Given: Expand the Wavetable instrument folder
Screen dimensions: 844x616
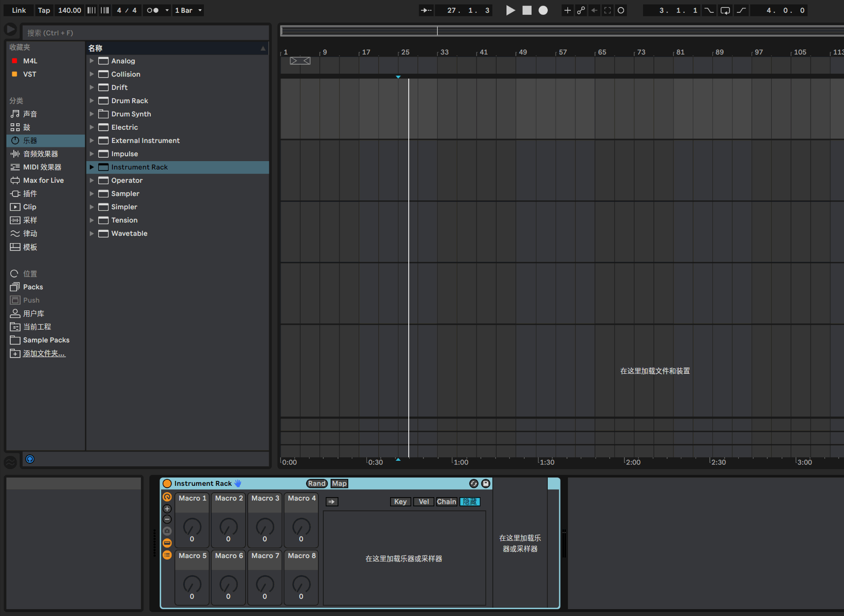Looking at the screenshot, I should click(92, 233).
